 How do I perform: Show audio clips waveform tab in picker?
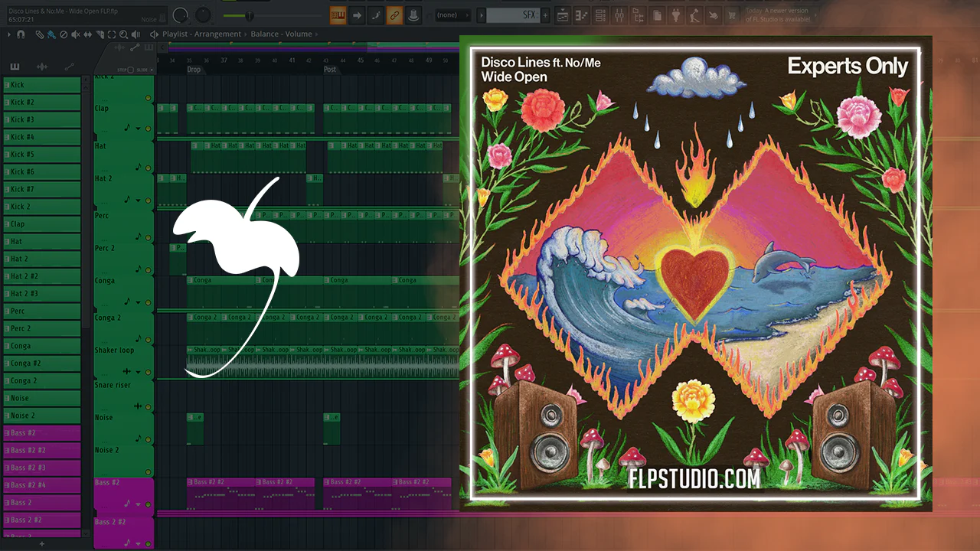pos(42,67)
